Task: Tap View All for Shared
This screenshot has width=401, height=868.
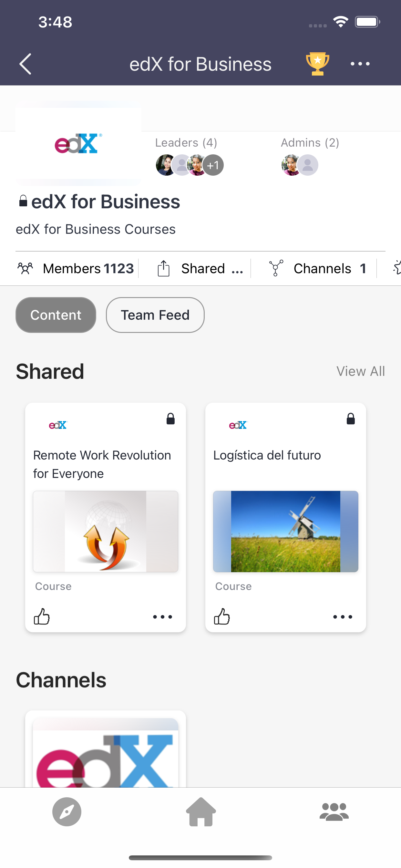Action: click(361, 371)
